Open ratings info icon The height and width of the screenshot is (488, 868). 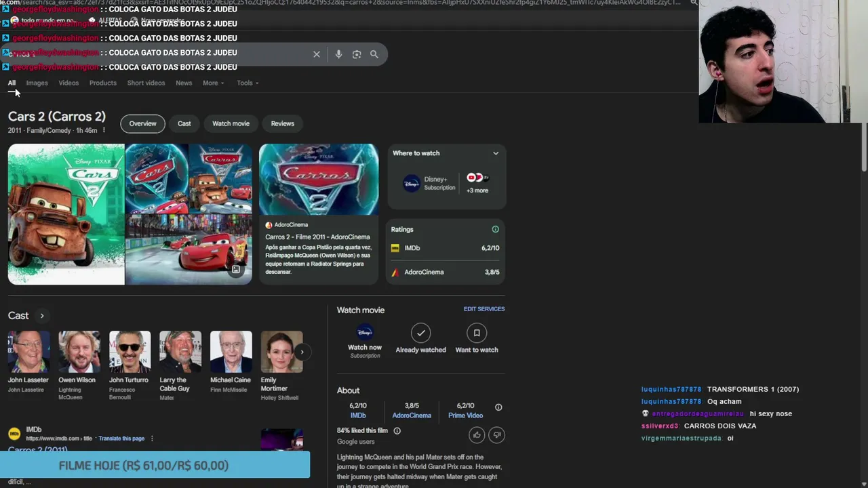495,229
